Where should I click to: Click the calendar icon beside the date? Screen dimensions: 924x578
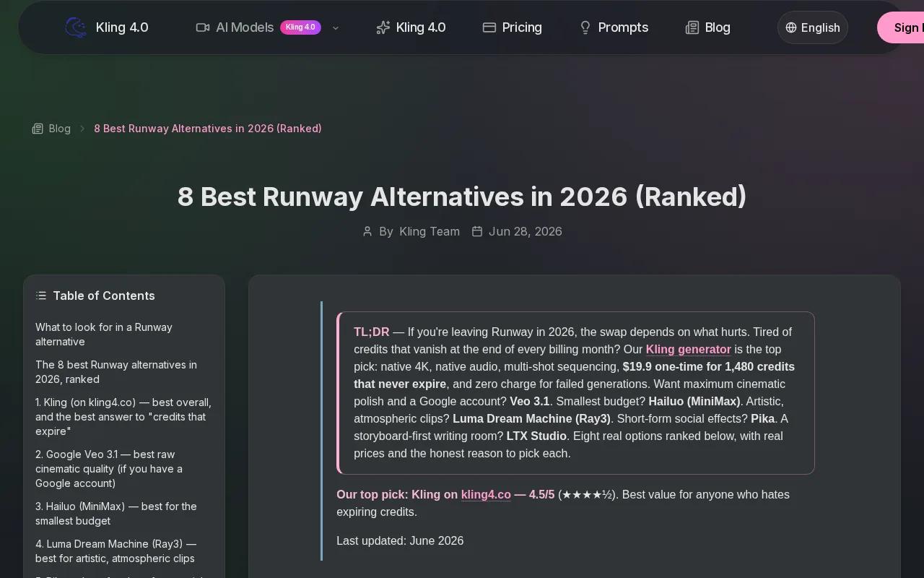click(477, 231)
